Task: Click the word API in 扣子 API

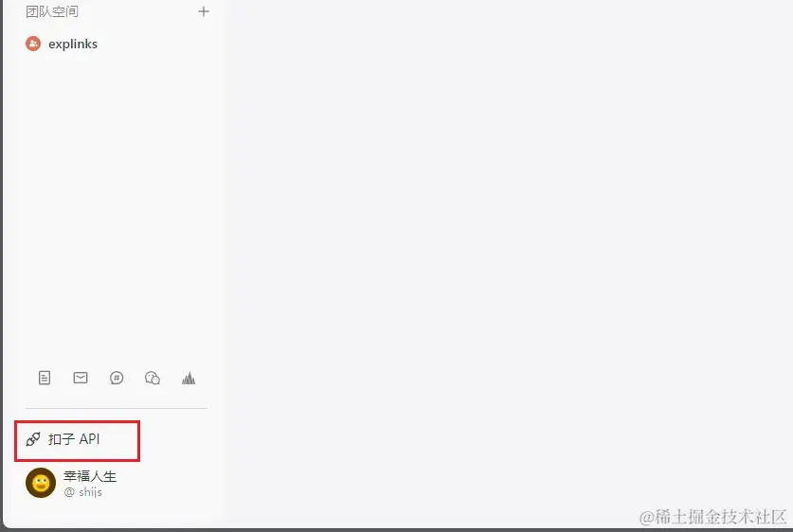Action: (x=89, y=439)
